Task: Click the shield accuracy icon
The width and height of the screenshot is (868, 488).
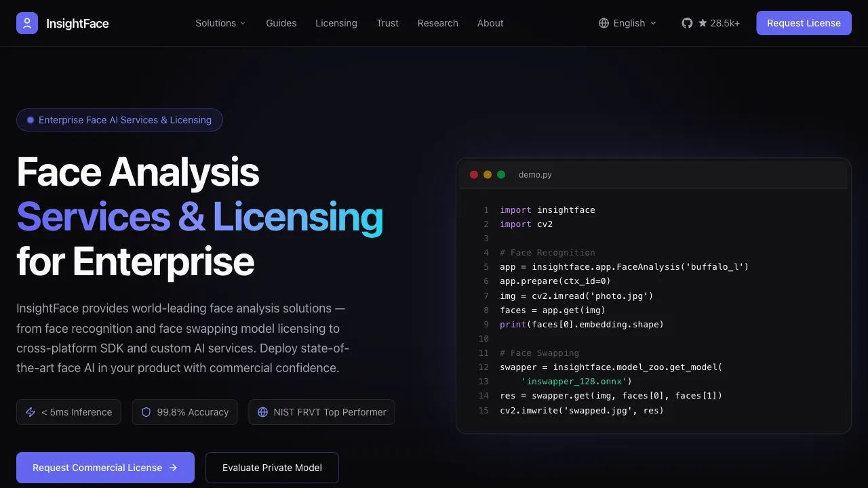Action: (146, 412)
